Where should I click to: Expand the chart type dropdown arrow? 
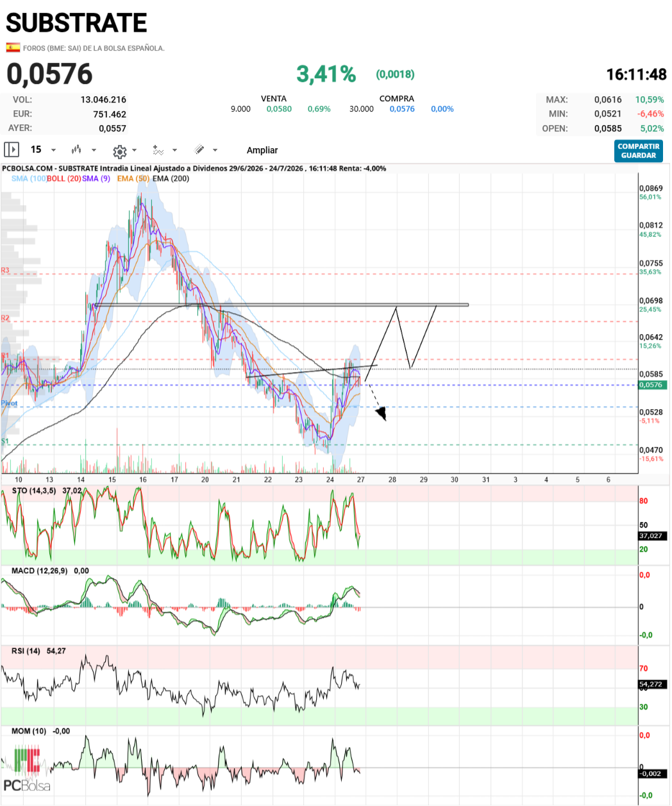pos(94,150)
